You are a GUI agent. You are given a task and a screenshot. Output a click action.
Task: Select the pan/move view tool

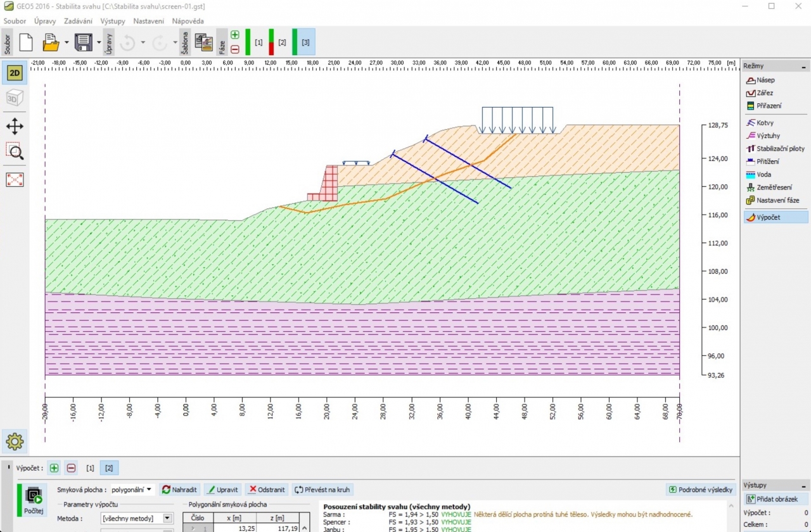(x=15, y=126)
